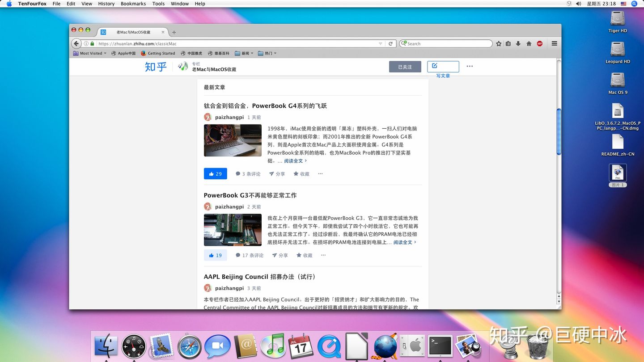Click the browser back arrow button
This screenshot has height=362, width=644.
[x=76, y=44]
